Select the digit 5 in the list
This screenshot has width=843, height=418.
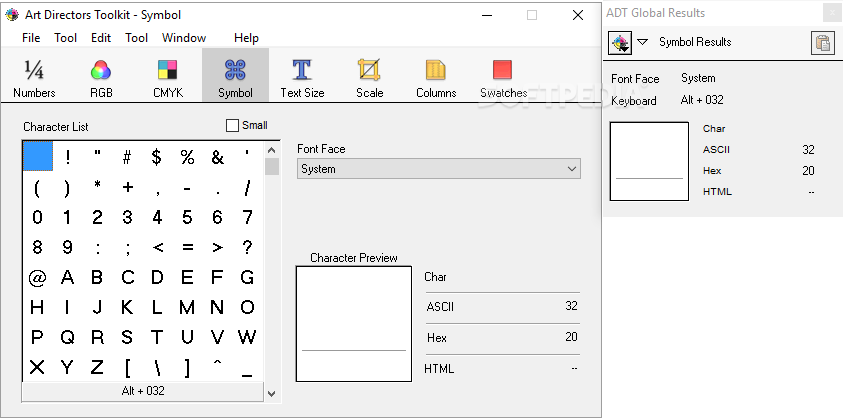tap(187, 217)
